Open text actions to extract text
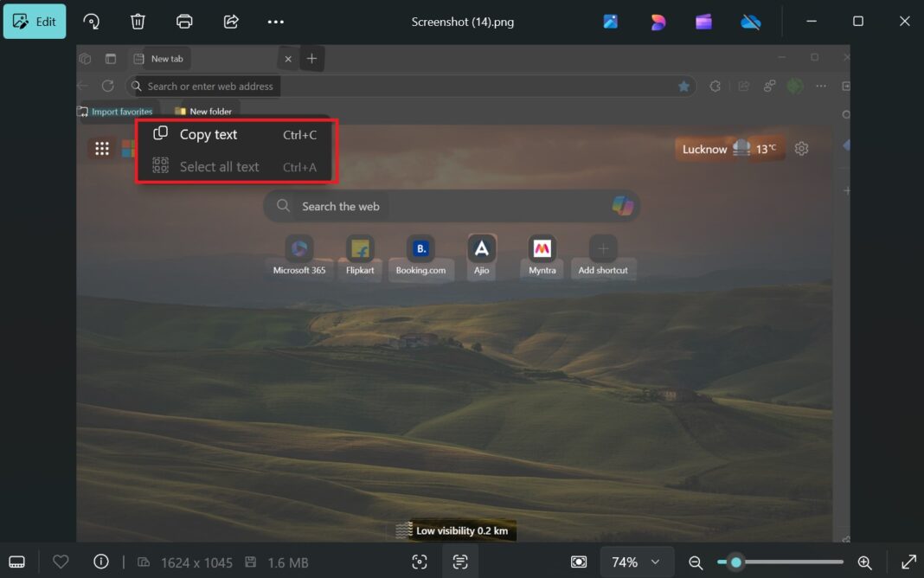Image resolution: width=924 pixels, height=578 pixels. (459, 562)
